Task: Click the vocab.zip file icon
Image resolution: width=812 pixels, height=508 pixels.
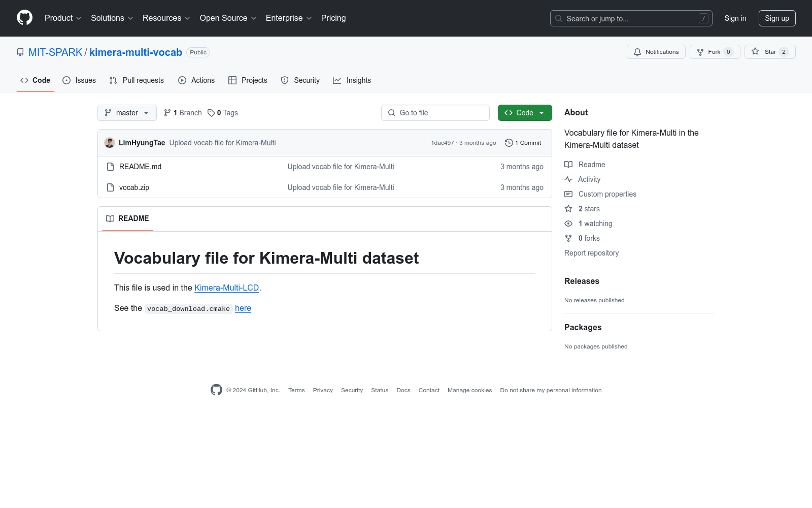Action: [110, 187]
